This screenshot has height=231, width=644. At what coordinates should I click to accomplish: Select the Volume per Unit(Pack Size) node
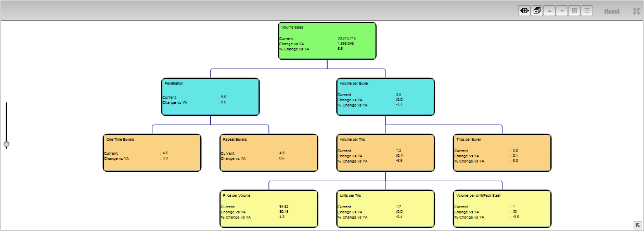502,209
